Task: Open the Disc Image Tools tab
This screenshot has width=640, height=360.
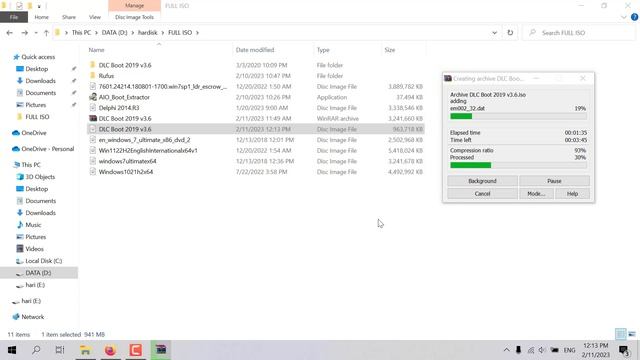Action: [x=134, y=17]
